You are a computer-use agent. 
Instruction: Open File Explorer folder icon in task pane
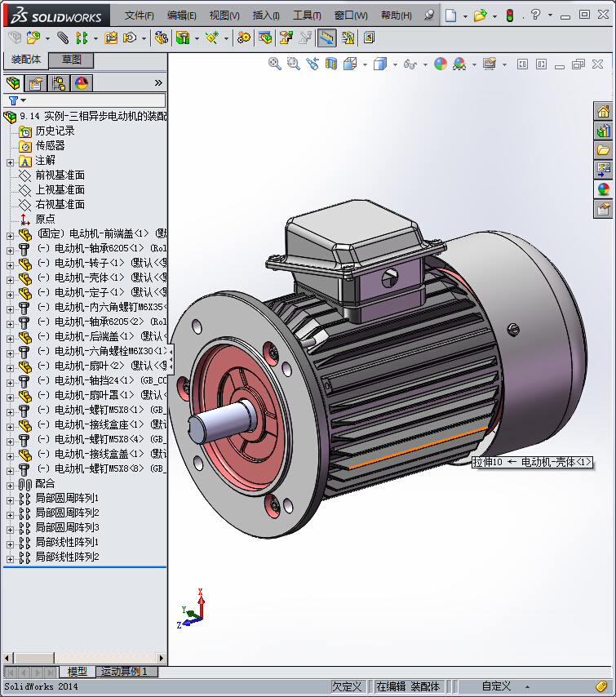(603, 150)
